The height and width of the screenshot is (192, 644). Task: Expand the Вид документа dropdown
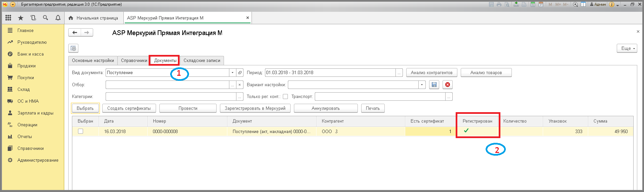click(232, 72)
